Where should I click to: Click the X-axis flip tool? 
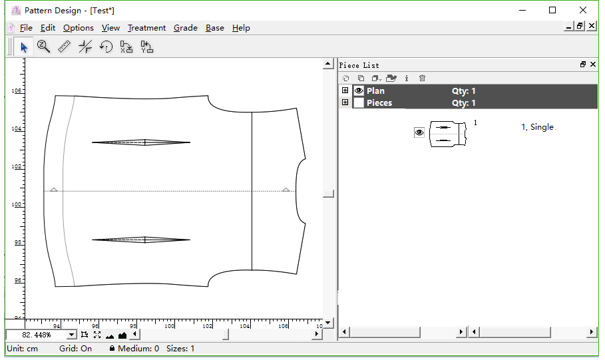point(126,47)
